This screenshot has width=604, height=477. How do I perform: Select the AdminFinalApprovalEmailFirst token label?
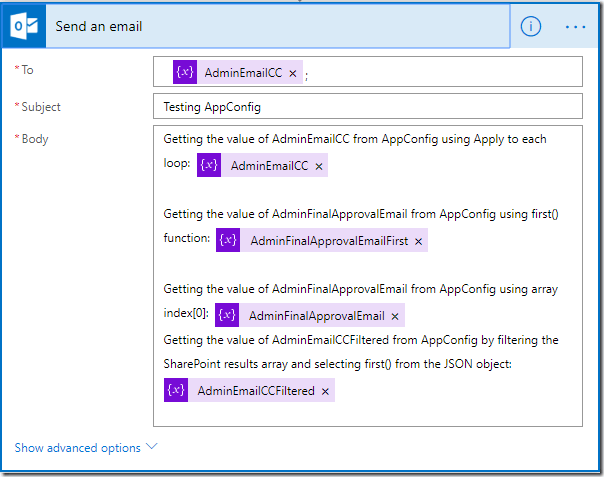point(328,241)
